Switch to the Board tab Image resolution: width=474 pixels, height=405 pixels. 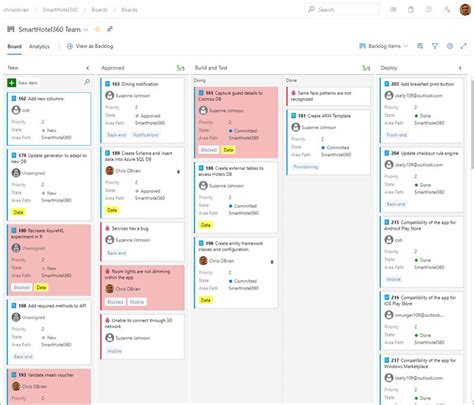click(15, 46)
